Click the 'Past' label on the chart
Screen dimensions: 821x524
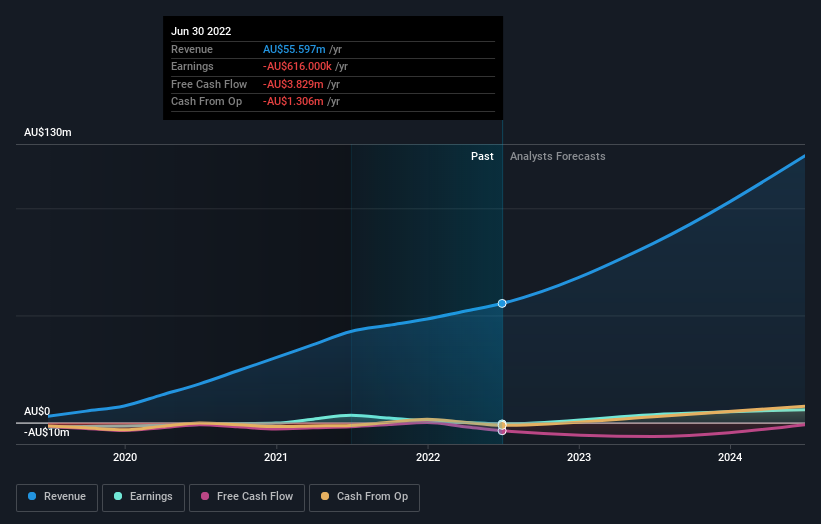click(x=482, y=156)
